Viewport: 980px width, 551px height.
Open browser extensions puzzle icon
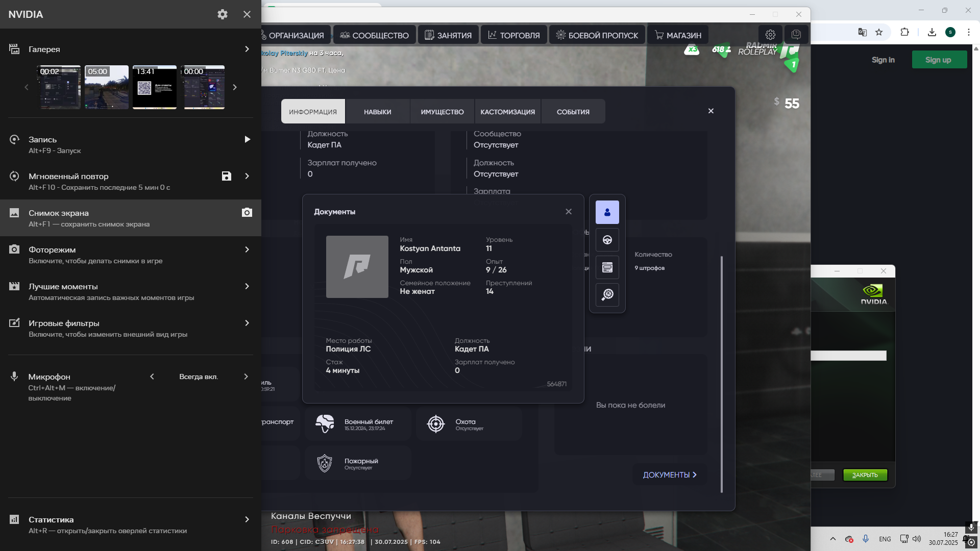pos(904,32)
